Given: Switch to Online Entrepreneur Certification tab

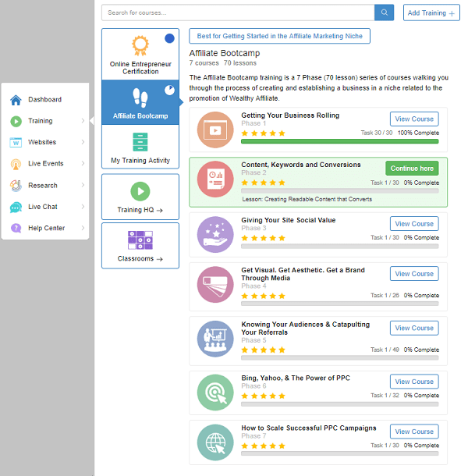Looking at the screenshot, I should tap(140, 55).
